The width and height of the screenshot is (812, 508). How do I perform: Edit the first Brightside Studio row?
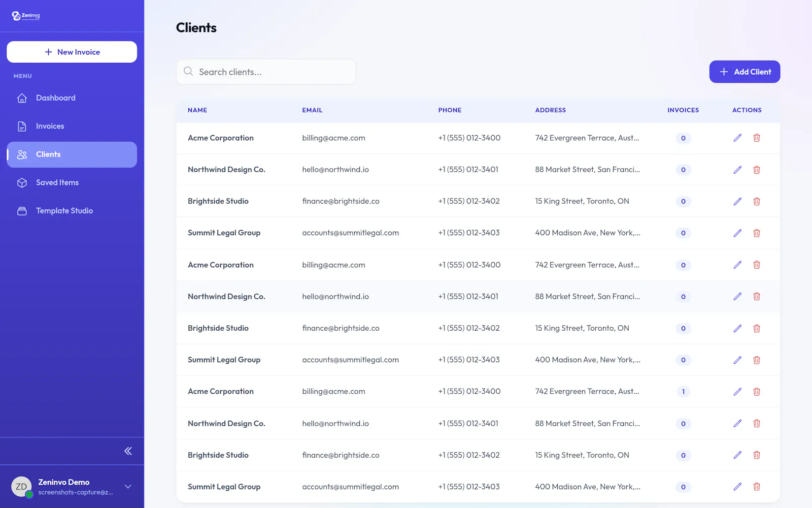point(737,202)
